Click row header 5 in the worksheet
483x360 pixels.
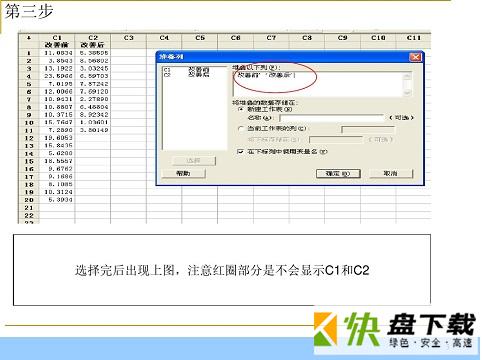pyautogui.click(x=29, y=84)
